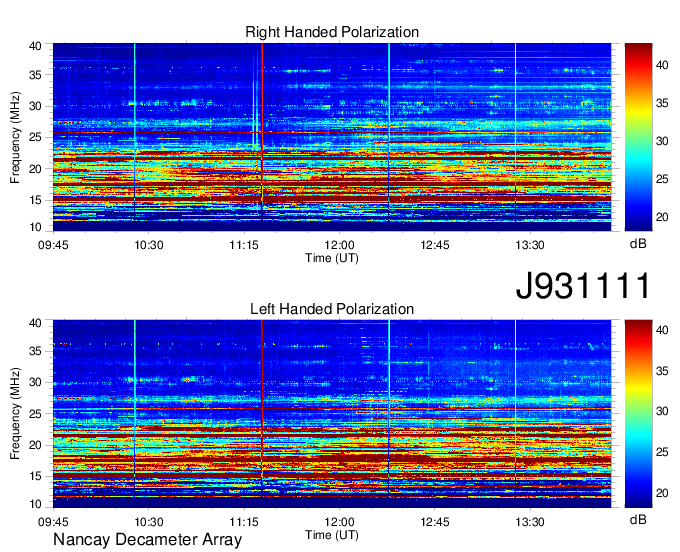Click the 30 dB label on Right Handed colorbar
680x552 pixels.
point(662,141)
